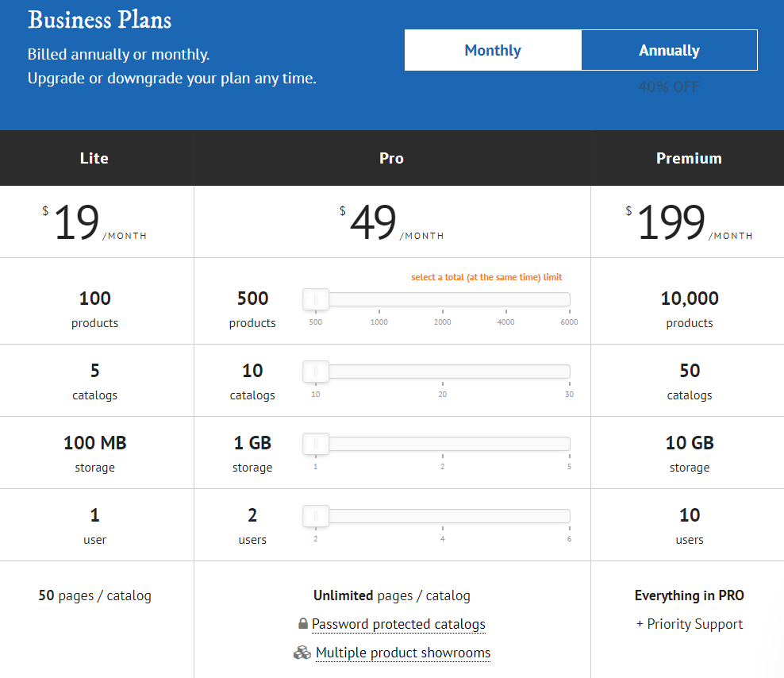
Task: Open the Multiple product showrooms link
Action: [x=402, y=653]
